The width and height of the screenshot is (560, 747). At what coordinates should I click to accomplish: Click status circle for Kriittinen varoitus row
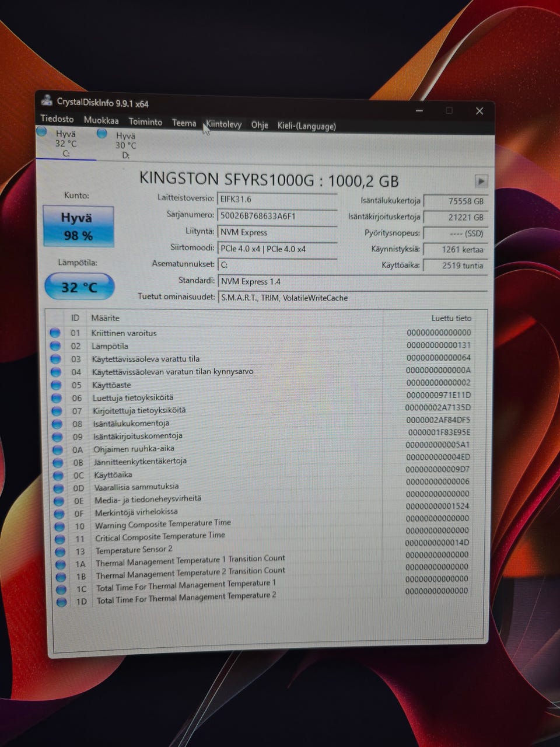click(x=55, y=333)
